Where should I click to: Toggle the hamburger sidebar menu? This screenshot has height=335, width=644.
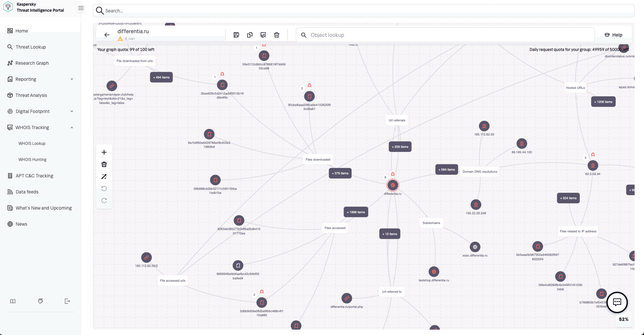81,8
